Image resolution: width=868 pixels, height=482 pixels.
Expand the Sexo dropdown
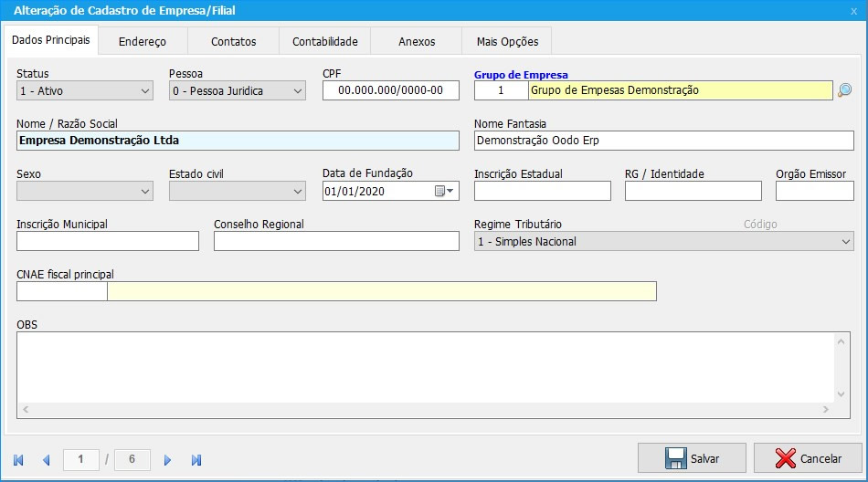click(x=85, y=192)
